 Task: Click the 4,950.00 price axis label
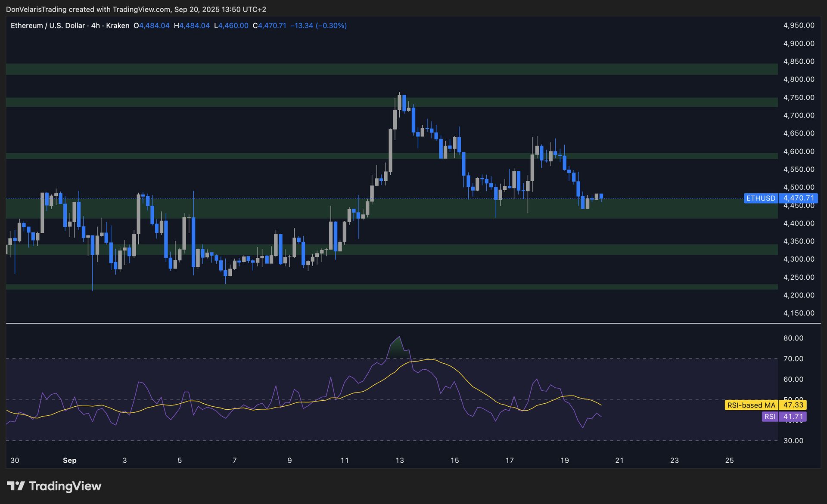tap(799, 25)
